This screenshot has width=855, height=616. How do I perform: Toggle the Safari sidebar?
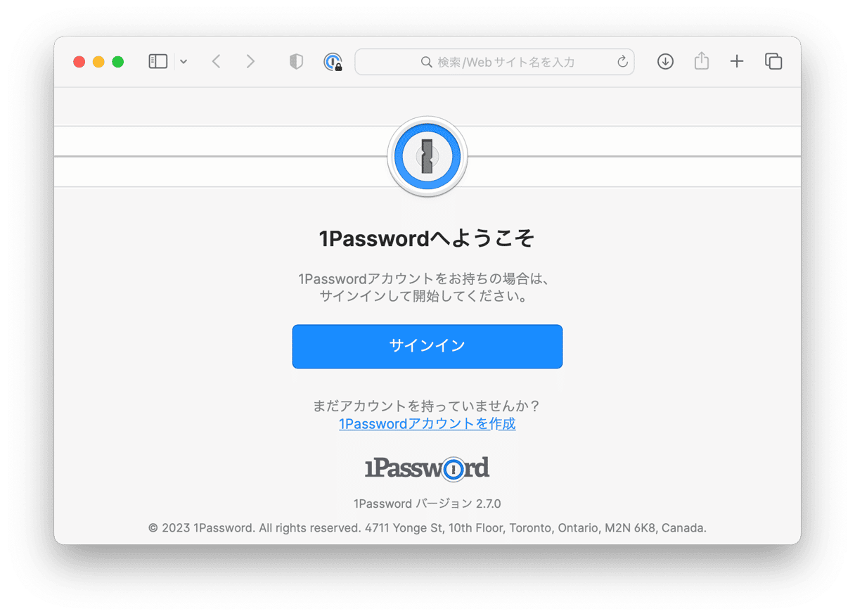[x=158, y=61]
